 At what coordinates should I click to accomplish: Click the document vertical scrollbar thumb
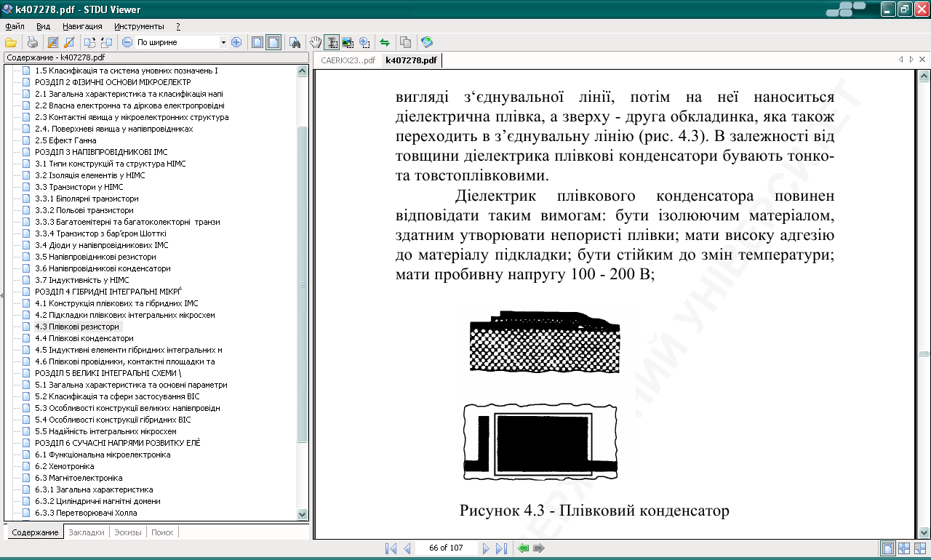[x=924, y=353]
